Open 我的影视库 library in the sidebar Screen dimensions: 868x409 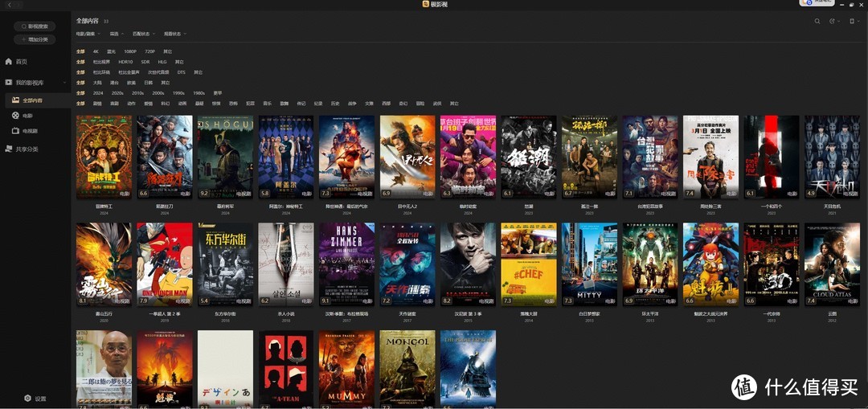[30, 83]
